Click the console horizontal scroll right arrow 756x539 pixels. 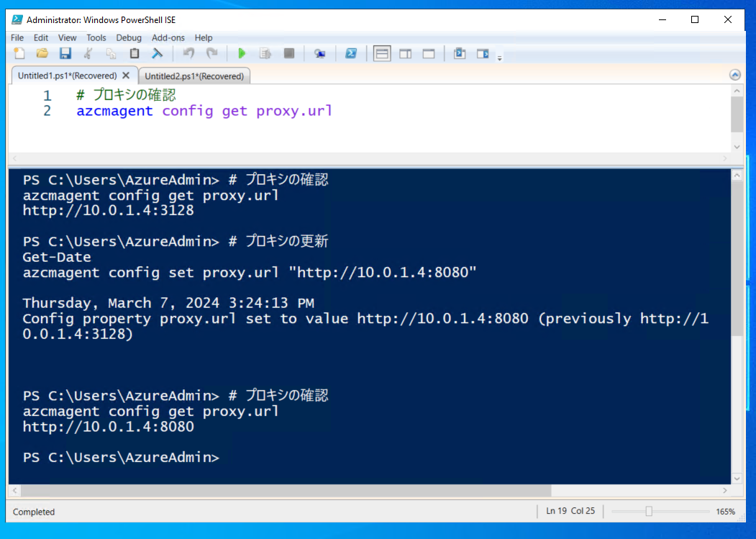pos(724,490)
